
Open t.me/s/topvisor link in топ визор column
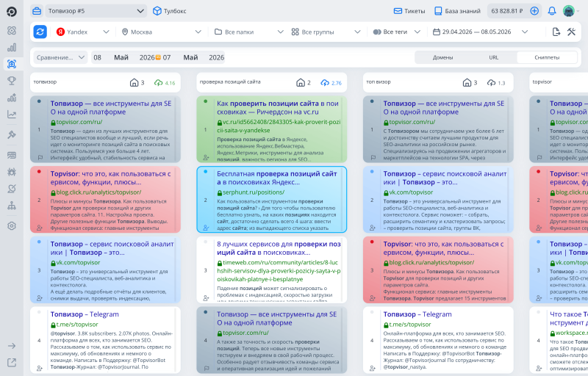[410, 325]
